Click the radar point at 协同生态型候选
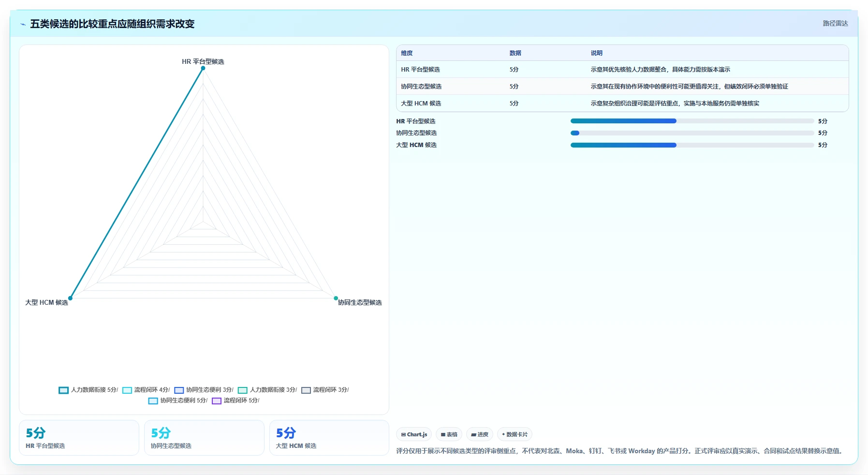Screen dimensions: 868x475 click(336, 298)
